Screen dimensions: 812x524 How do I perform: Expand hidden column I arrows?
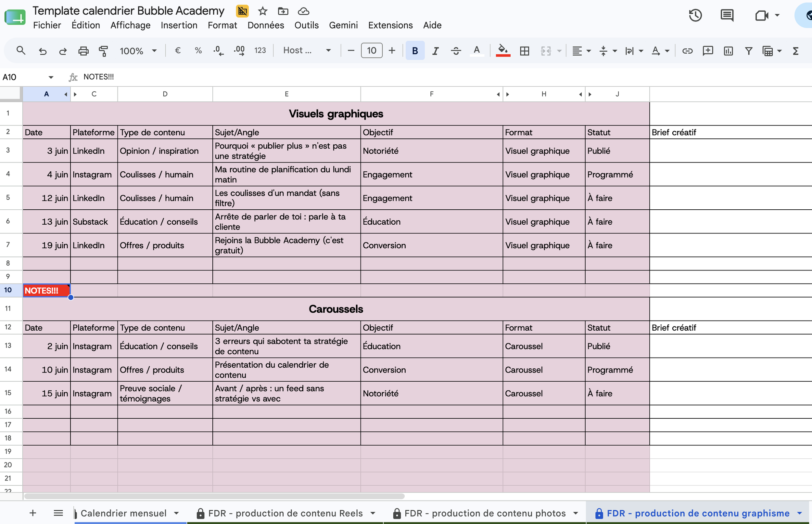(590, 94)
